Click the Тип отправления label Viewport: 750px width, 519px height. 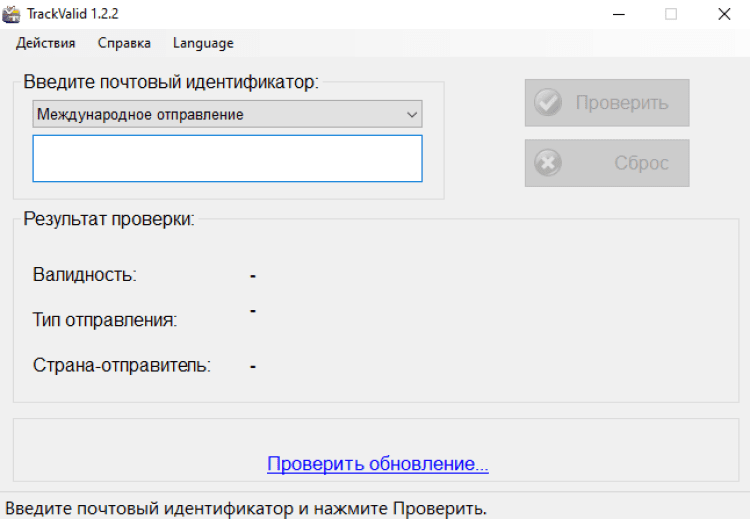tap(104, 320)
